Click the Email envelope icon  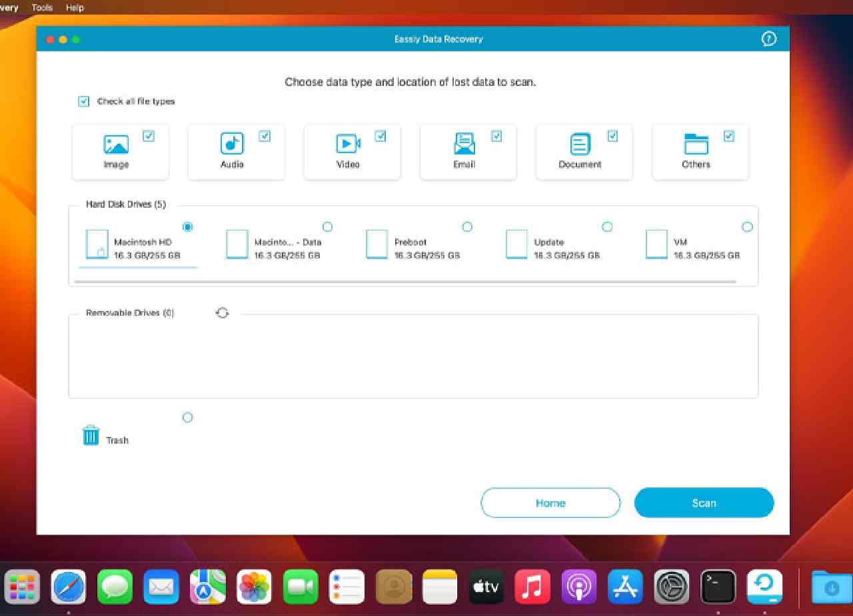(464, 143)
